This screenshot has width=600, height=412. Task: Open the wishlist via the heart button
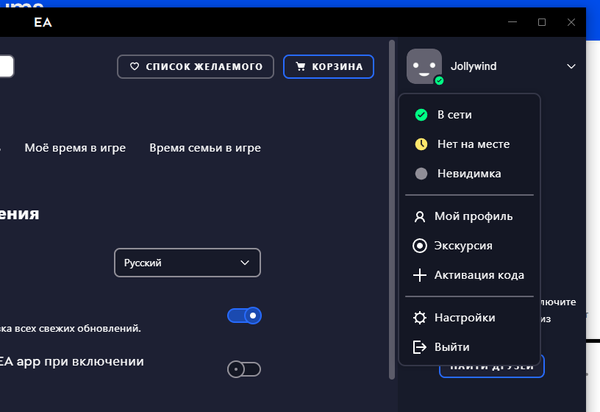pyautogui.click(x=196, y=67)
